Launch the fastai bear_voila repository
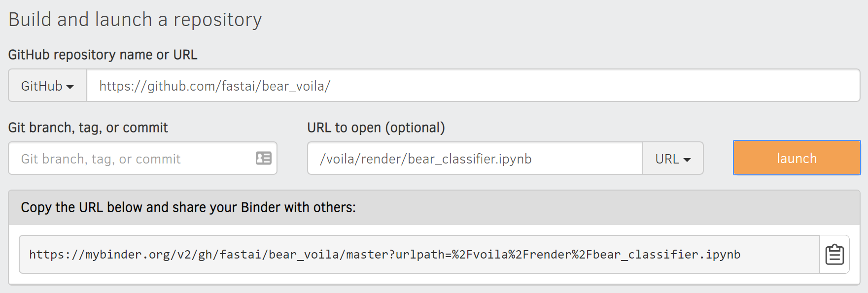 click(796, 158)
